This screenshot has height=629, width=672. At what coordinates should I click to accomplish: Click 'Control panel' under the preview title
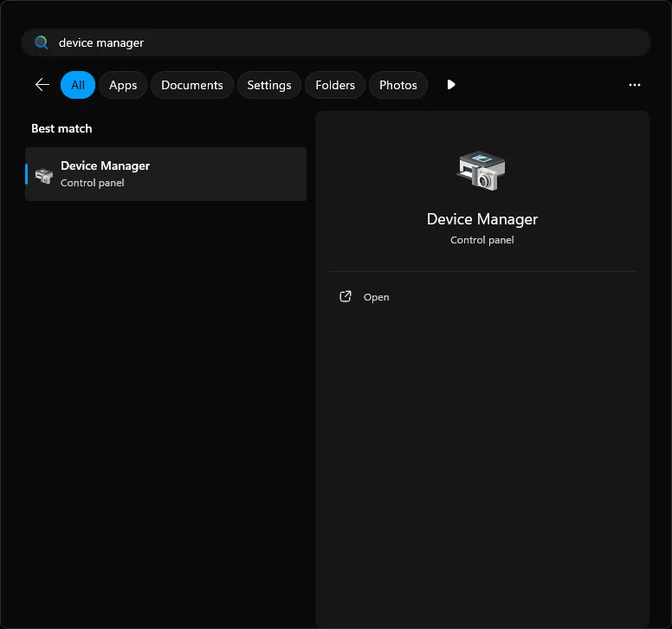point(482,240)
